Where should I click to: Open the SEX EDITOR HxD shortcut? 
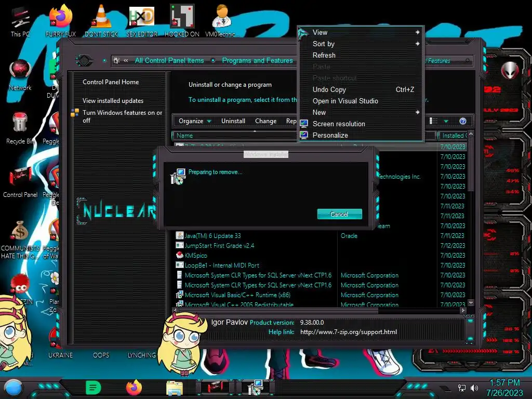click(x=142, y=21)
